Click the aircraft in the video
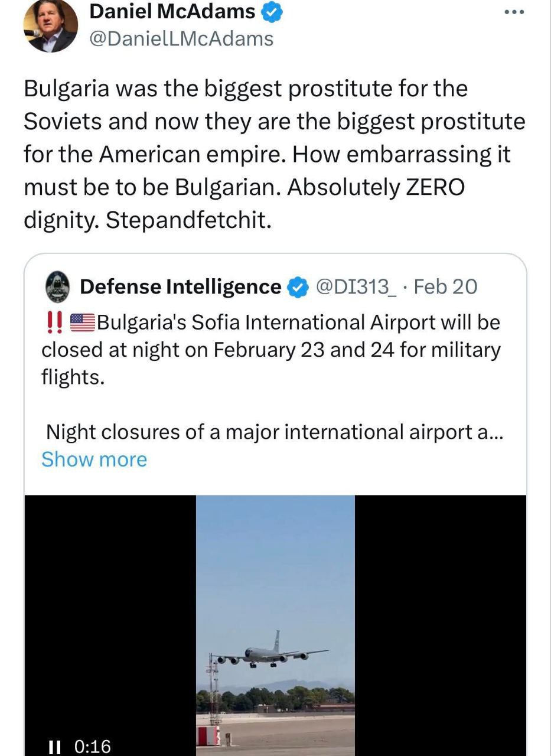551x756 pixels. (269, 654)
